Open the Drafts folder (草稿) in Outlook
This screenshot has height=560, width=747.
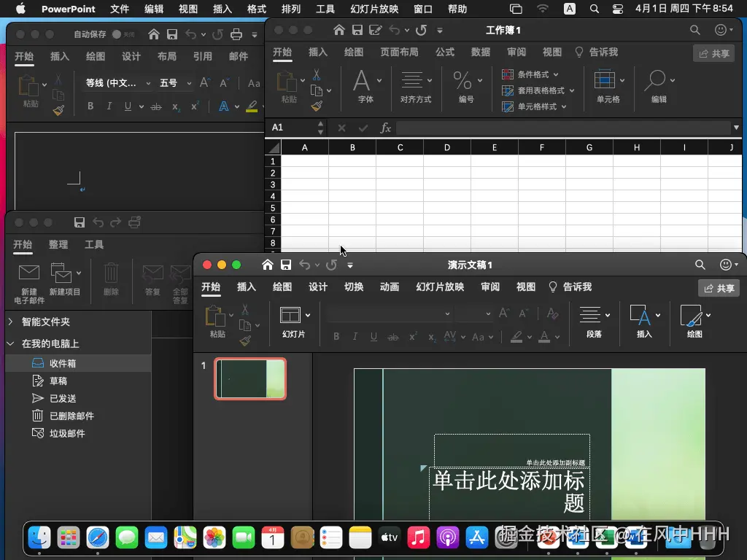coord(58,381)
